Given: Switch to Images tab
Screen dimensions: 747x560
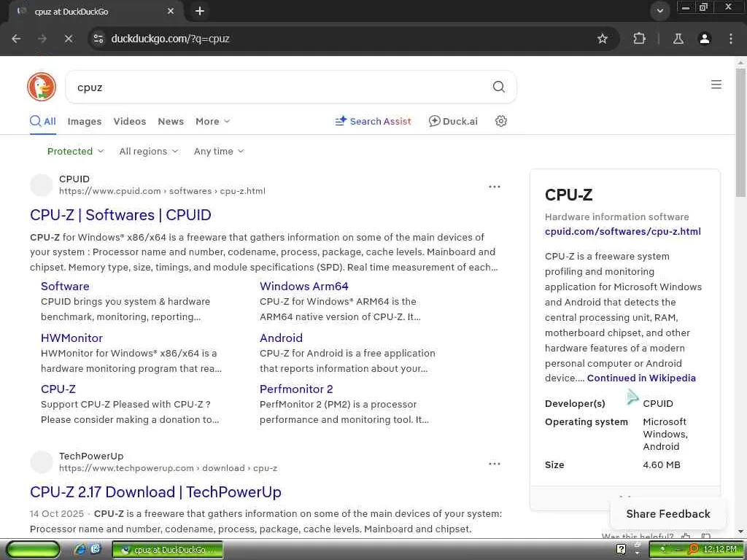Looking at the screenshot, I should 85,121.
